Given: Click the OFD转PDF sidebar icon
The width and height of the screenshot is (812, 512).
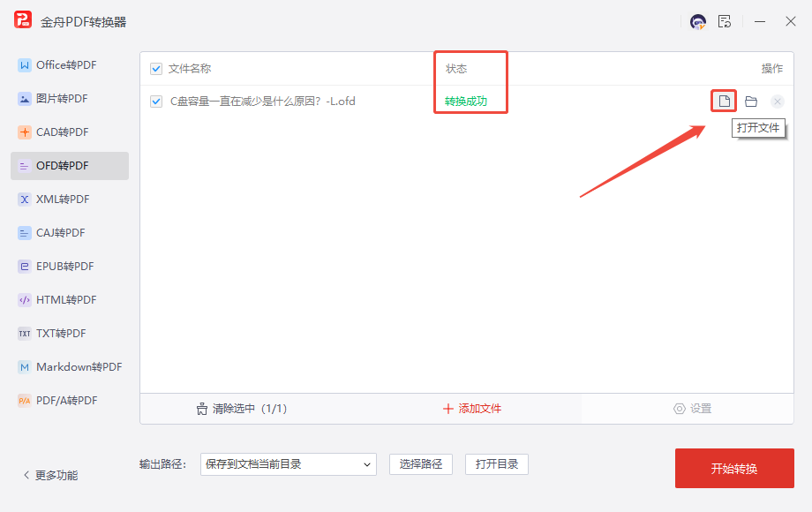Looking at the screenshot, I should coord(25,166).
